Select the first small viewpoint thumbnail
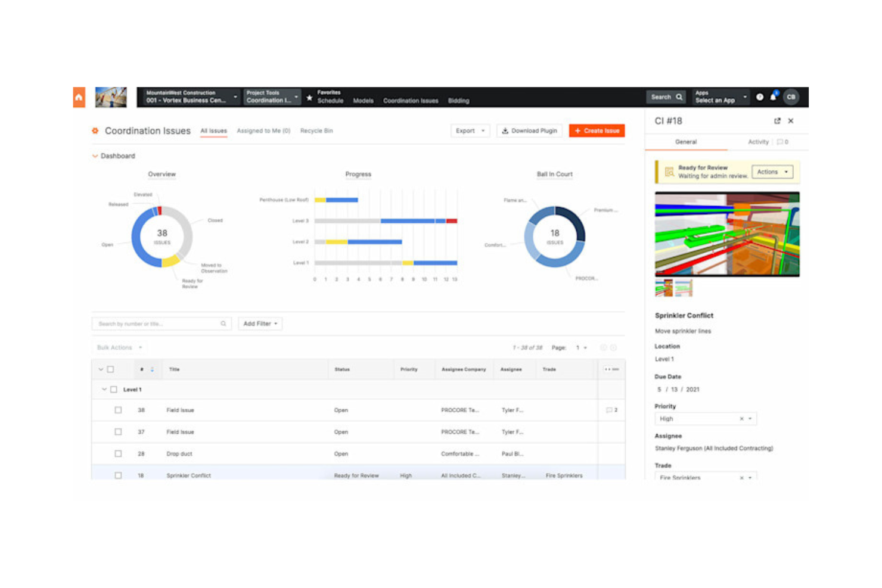The height and width of the screenshot is (588, 882). coord(664,288)
